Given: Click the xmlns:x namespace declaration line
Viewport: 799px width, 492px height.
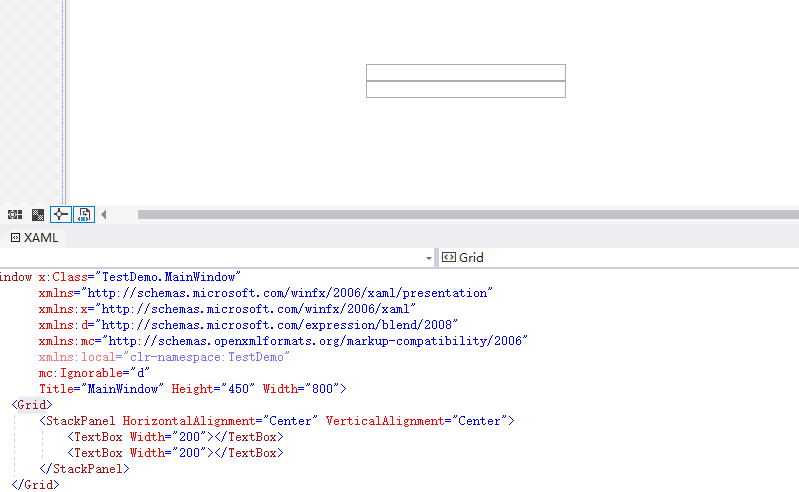Looking at the screenshot, I should click(x=227, y=309).
